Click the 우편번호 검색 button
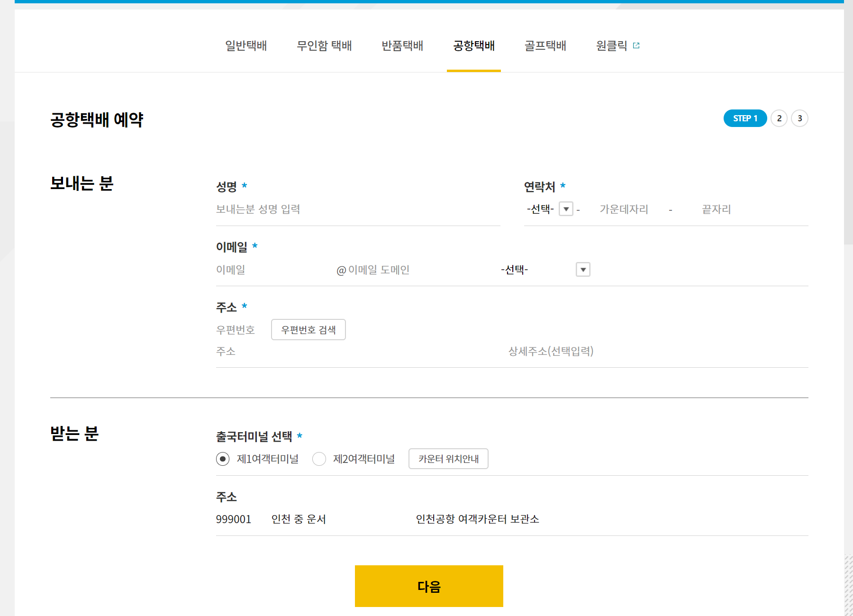This screenshot has width=853, height=616. [309, 330]
